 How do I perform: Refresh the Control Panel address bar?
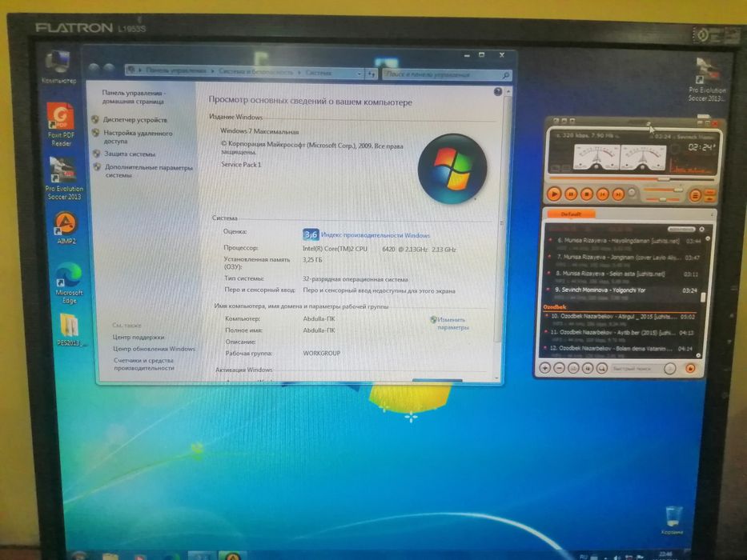coord(371,74)
